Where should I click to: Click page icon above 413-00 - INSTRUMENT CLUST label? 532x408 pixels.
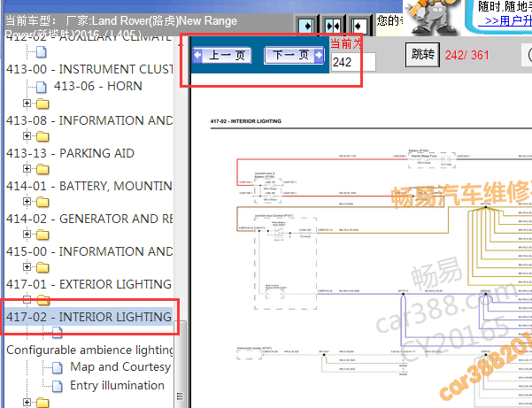[41, 52]
